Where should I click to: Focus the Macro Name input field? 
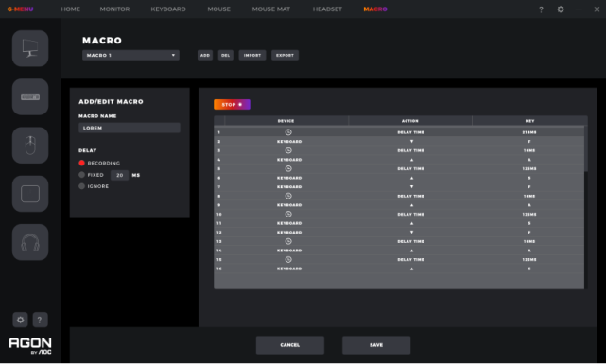tap(130, 128)
